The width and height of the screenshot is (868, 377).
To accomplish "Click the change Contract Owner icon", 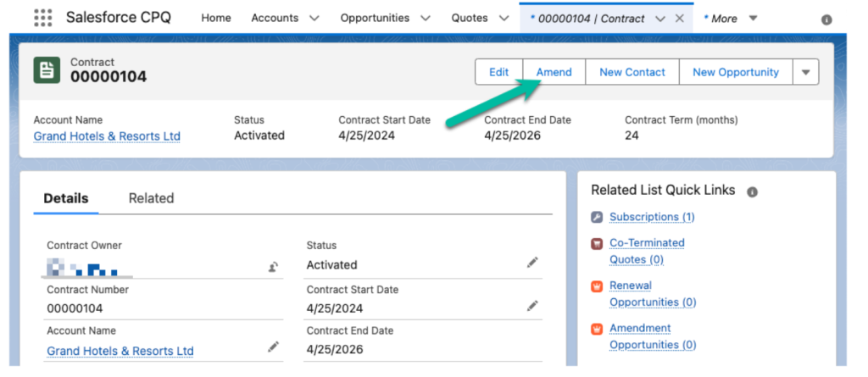I will (273, 268).
